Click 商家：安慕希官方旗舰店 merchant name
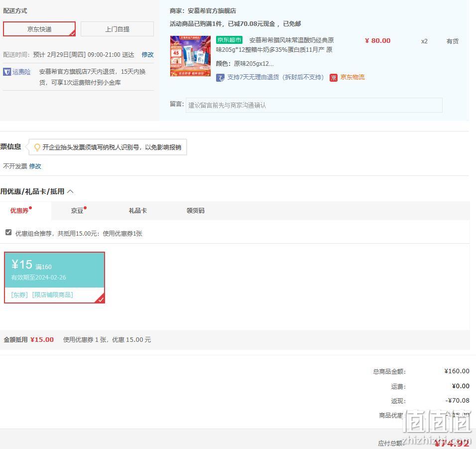 (203, 11)
